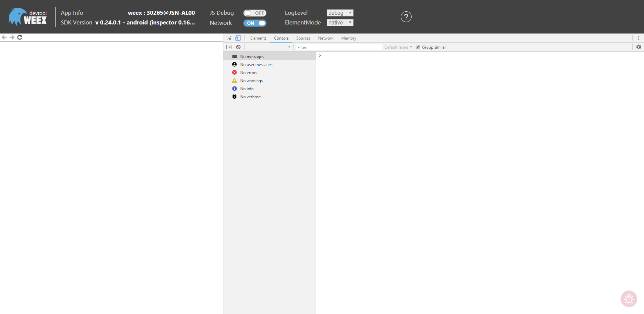Select the No info row

pos(270,88)
